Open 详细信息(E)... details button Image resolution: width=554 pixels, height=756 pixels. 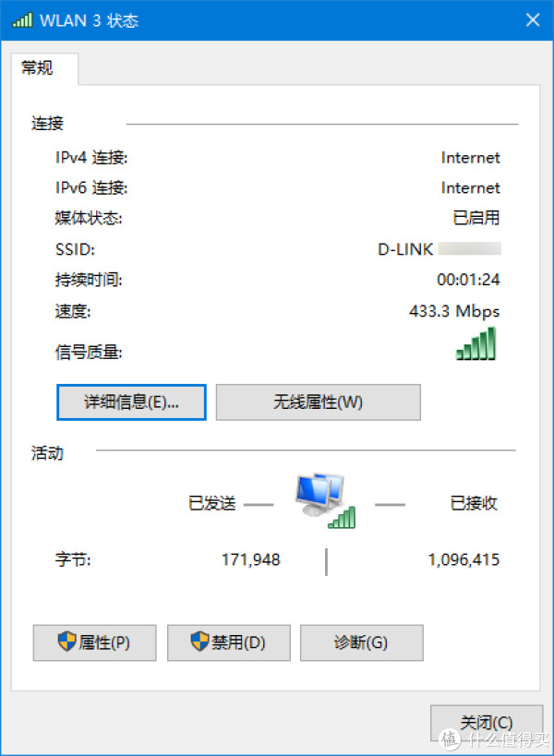pos(131,402)
